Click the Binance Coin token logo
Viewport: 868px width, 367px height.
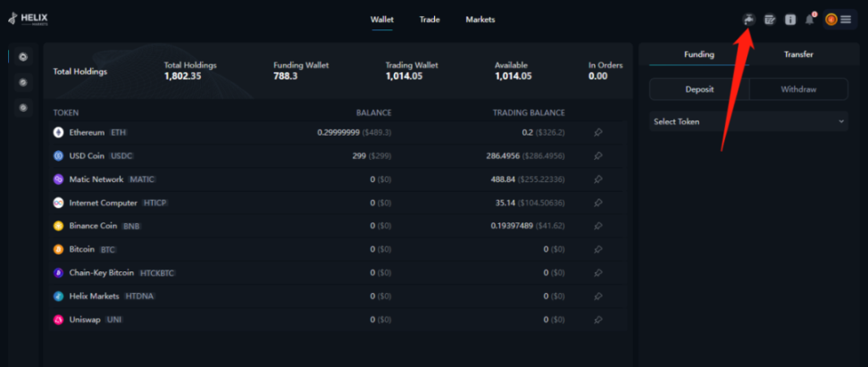[x=58, y=226]
